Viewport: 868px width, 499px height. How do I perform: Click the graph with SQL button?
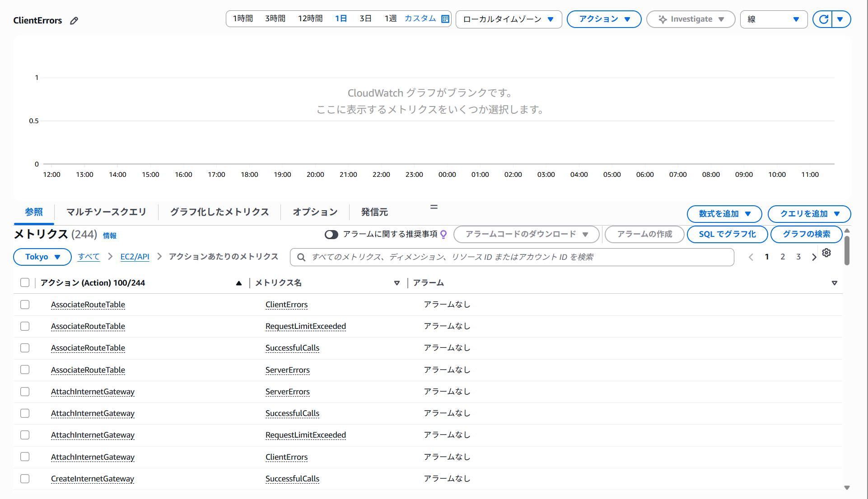(727, 234)
